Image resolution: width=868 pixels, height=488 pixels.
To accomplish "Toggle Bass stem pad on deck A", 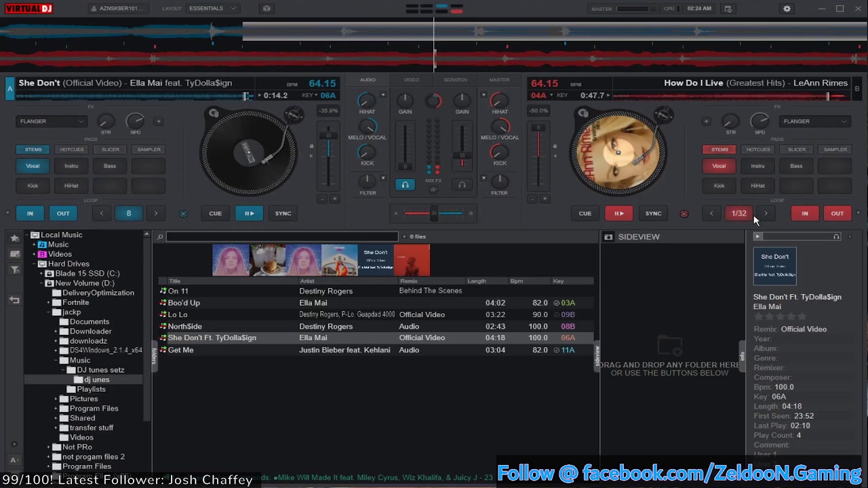I will 110,166.
